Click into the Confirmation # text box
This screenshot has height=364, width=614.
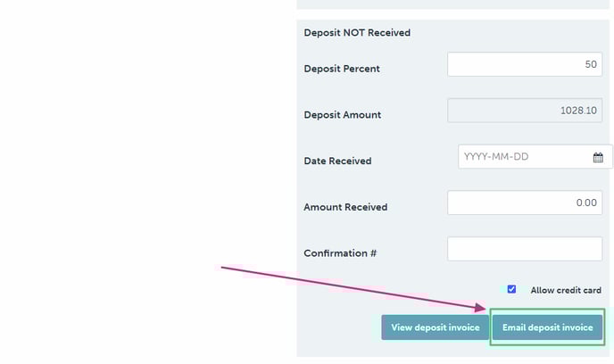coord(524,249)
